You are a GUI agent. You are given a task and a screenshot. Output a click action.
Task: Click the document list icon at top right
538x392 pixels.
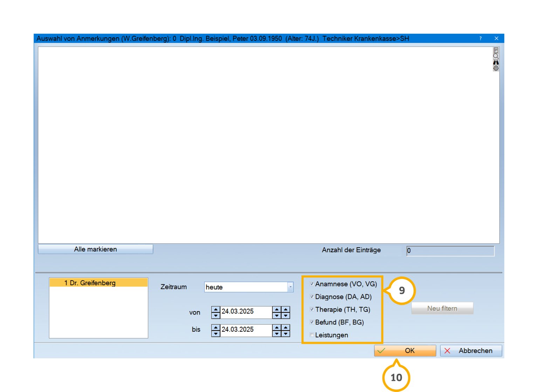pyautogui.click(x=496, y=50)
